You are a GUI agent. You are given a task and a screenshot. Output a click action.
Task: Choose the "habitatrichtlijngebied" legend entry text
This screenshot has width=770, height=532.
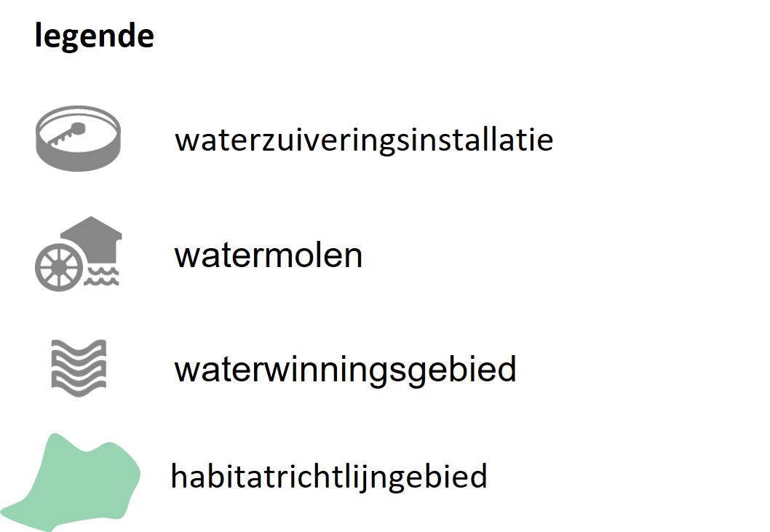click(328, 477)
